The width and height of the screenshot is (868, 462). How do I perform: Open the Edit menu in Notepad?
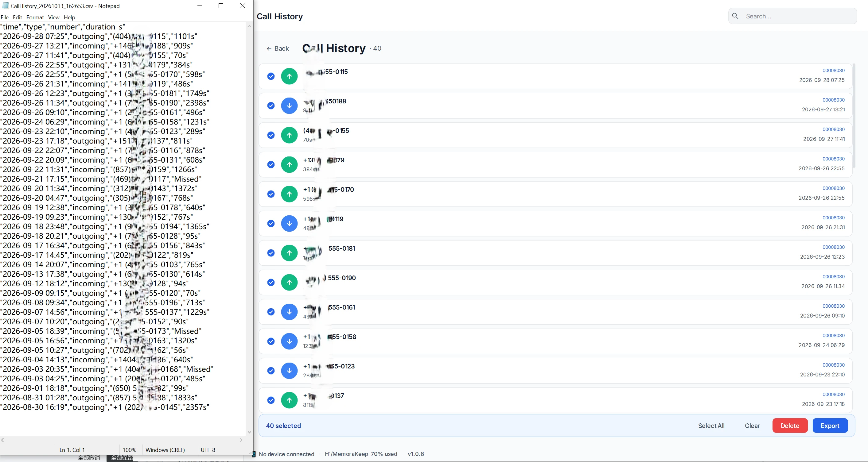pos(18,17)
